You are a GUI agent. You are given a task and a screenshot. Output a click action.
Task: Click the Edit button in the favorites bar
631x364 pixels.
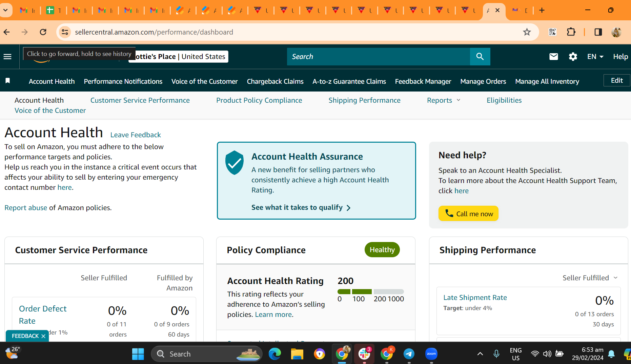[617, 80]
